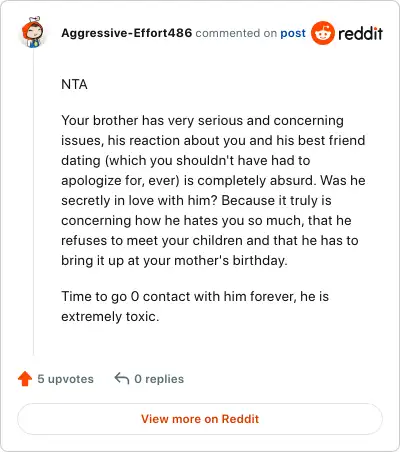The height and width of the screenshot is (452, 400).
Task: Click the 'Time to go 0 contact' line
Action: (x=195, y=296)
